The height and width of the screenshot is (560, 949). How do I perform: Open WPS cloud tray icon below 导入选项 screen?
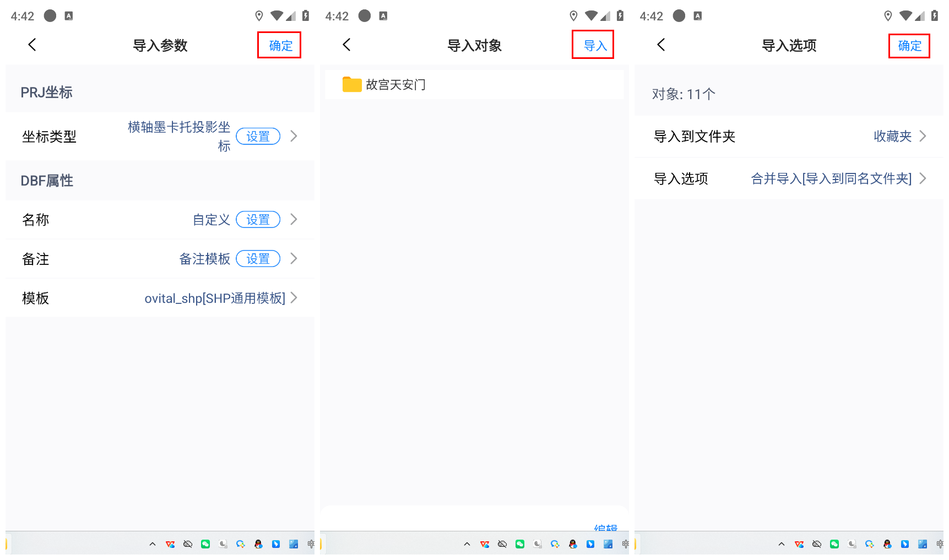tap(799, 544)
